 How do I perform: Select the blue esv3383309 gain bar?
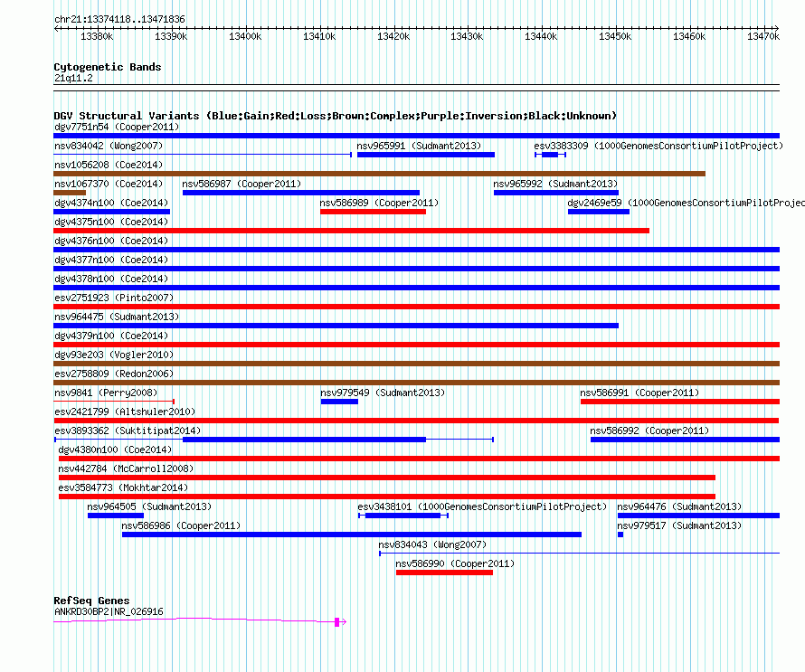point(550,155)
